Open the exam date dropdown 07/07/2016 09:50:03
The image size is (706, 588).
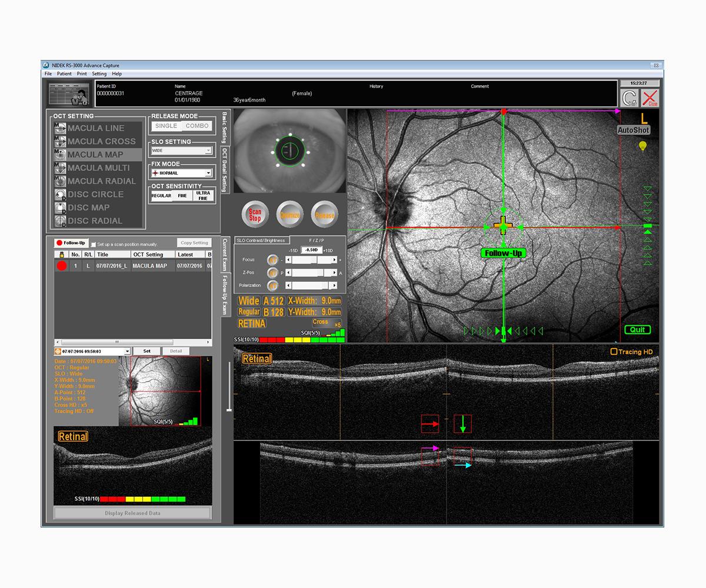click(92, 351)
